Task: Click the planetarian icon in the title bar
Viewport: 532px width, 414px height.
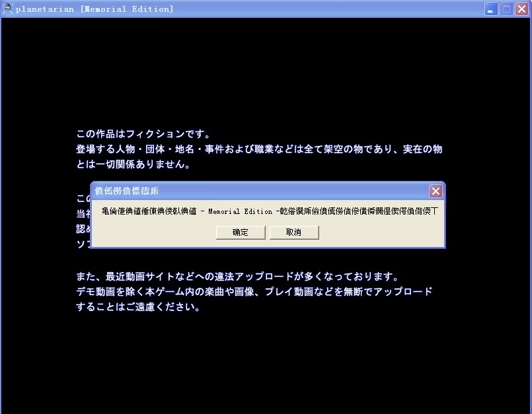Action: pyautogui.click(x=8, y=9)
